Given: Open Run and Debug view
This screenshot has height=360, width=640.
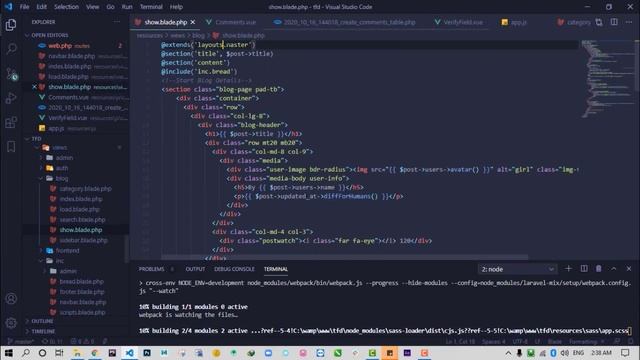Looking at the screenshot, I should 11,98.
